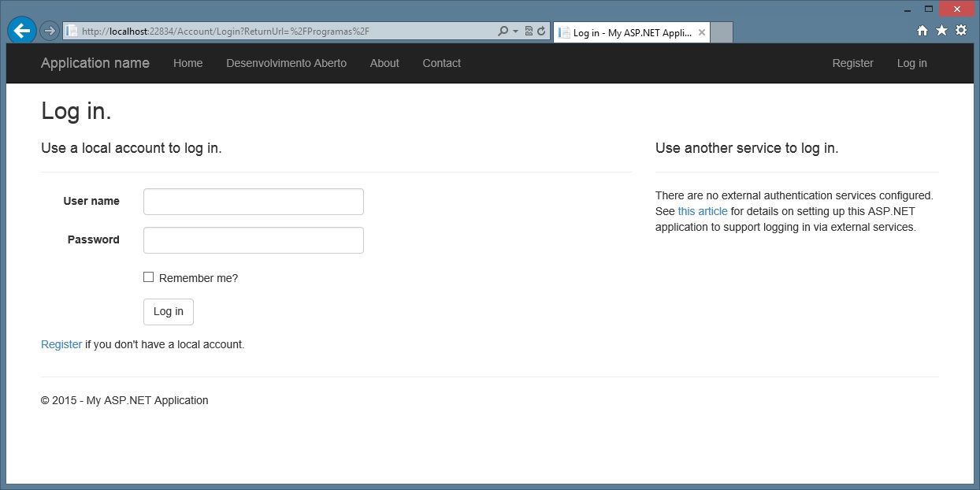Screen dimensions: 980x490
Task: Expand the address bar autocomplete dropdown arrow
Action: (x=515, y=32)
